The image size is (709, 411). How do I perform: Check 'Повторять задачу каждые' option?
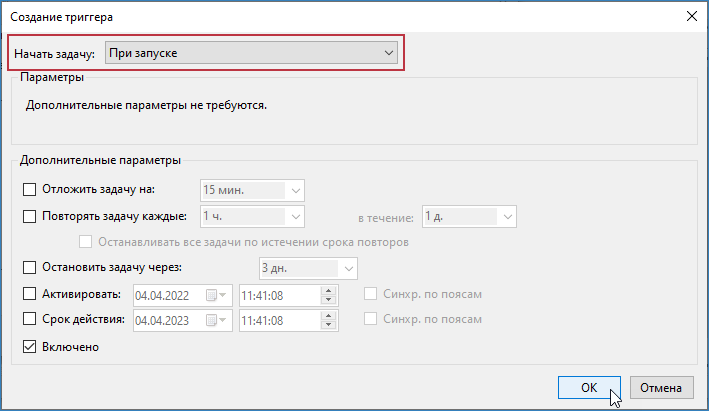pos(28,215)
